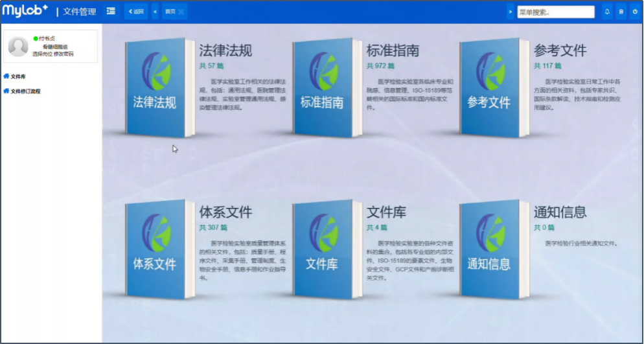Viewport: 644px width, 344px height.
Task: Click the green online status dot
Action: click(36, 39)
